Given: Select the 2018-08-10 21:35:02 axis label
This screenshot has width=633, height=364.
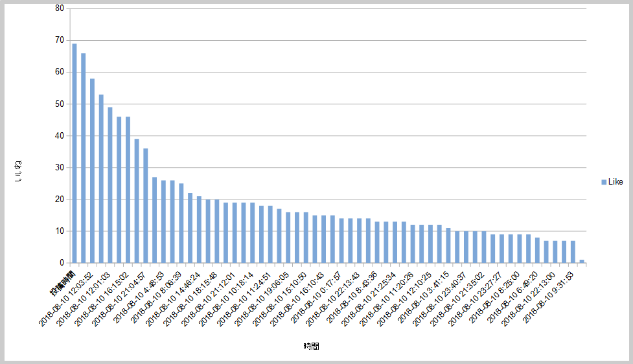Looking at the screenshot, I should pos(457,299).
